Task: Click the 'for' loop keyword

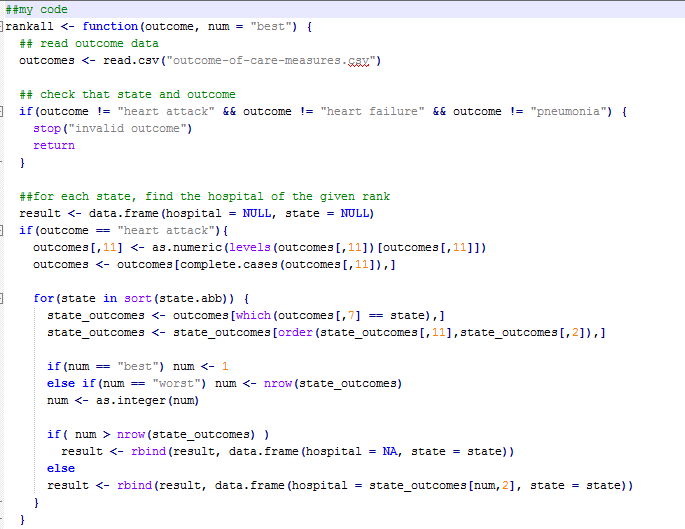Action: tap(44, 299)
